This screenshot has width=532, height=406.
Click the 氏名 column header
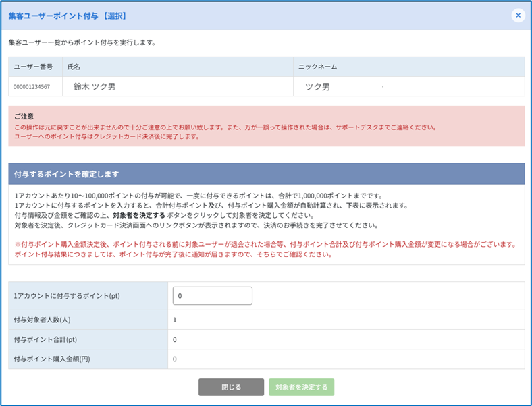[74, 67]
